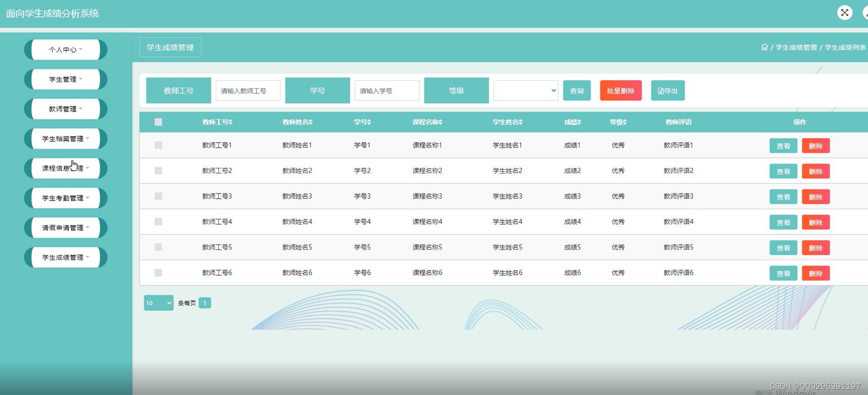
Task: Check the row checkbox for 教师工号6
Action: 158,273
